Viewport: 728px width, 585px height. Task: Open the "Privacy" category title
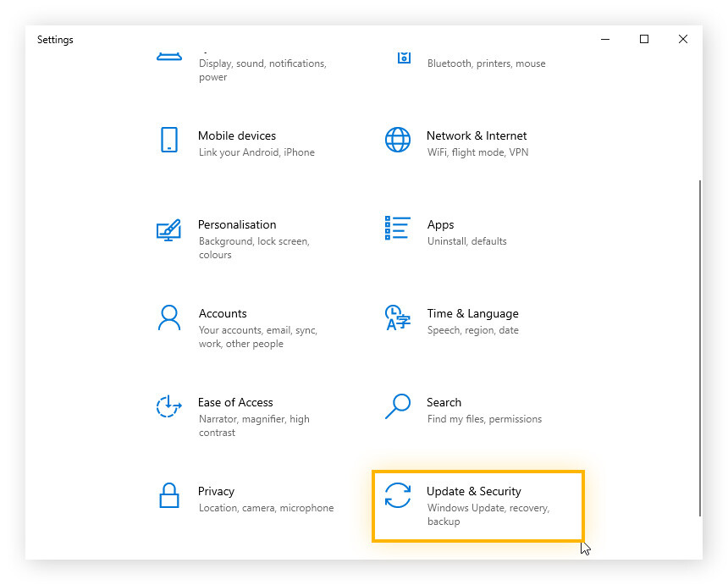217,491
